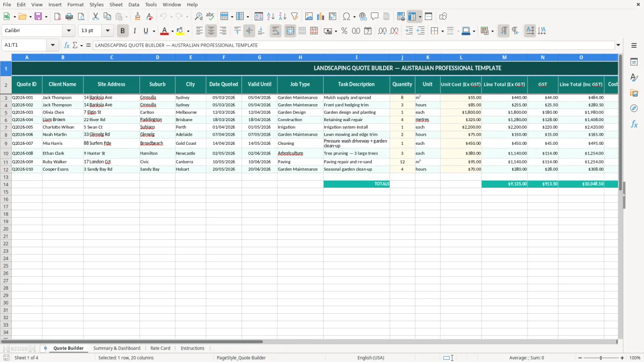Click the formula input line

click(354, 45)
